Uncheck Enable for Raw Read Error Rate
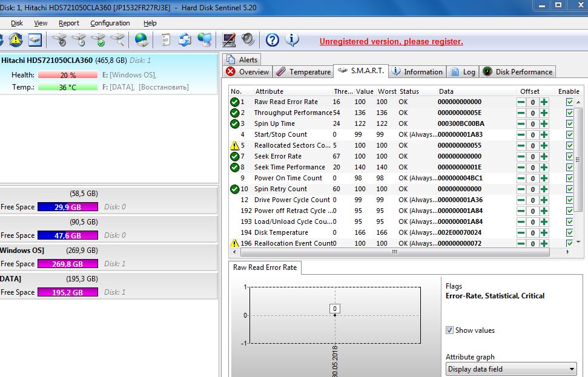This screenshot has height=377, width=588. (569, 102)
